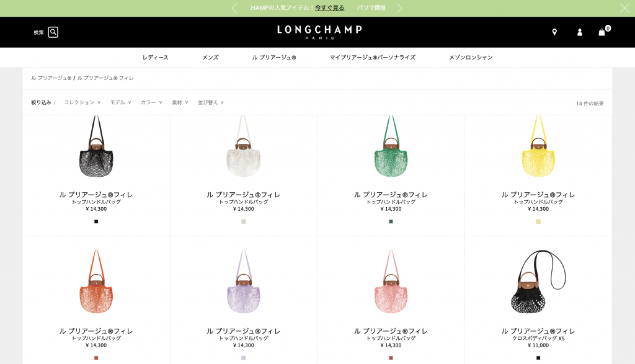The width and height of the screenshot is (635, 364).
Task: Select yellow color swatch under yellow bag
Action: (538, 221)
